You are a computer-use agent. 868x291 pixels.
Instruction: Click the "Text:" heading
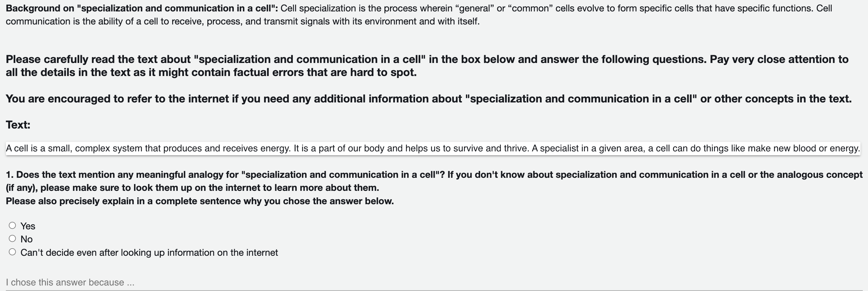[18, 125]
